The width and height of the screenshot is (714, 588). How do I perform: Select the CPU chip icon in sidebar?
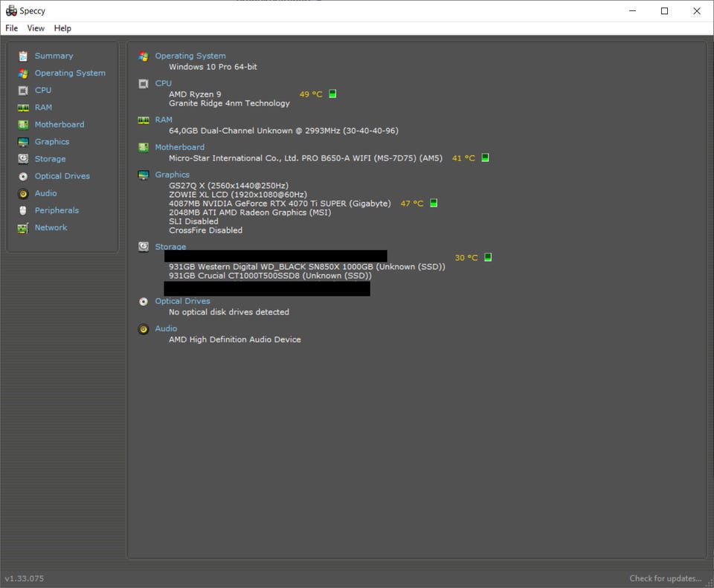point(23,90)
